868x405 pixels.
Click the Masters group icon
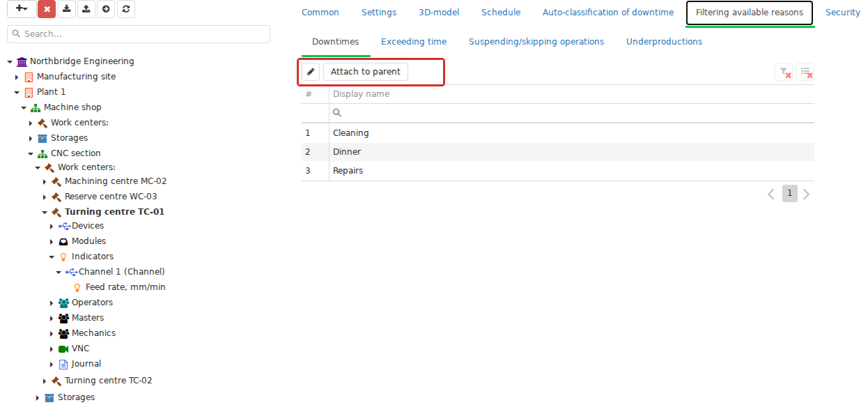(x=64, y=318)
